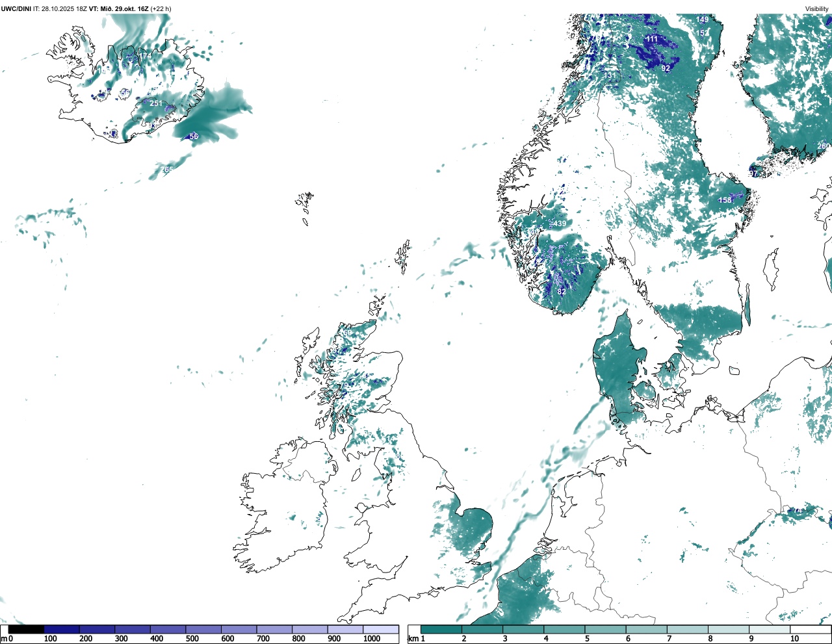
Task: Click the 200–300 m legend swatch
Action: tap(97, 629)
